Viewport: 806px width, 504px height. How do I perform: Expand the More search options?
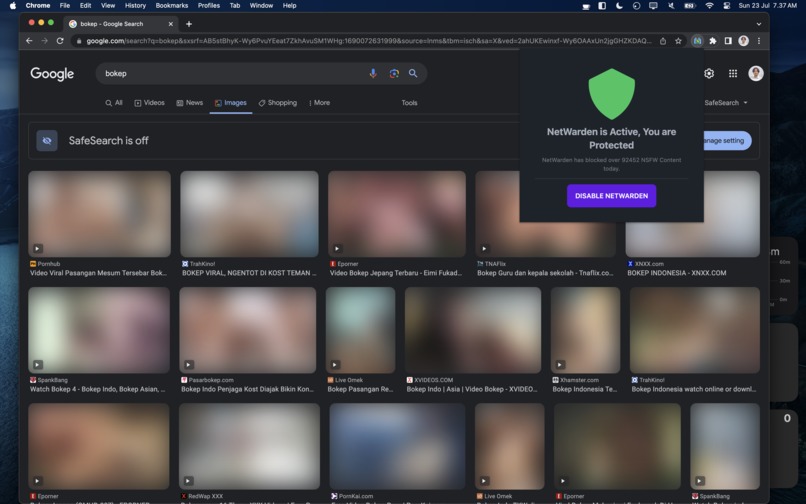319,103
